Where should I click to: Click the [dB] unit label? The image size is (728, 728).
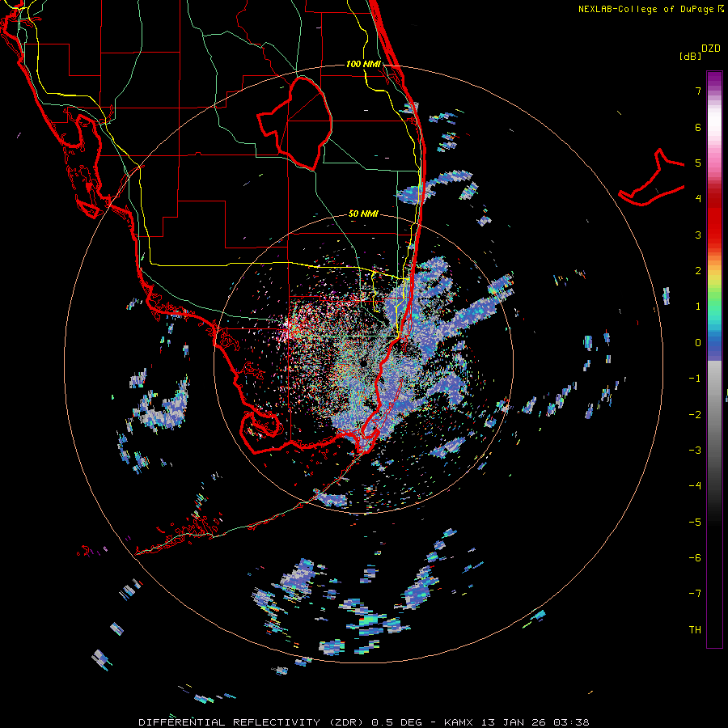690,56
